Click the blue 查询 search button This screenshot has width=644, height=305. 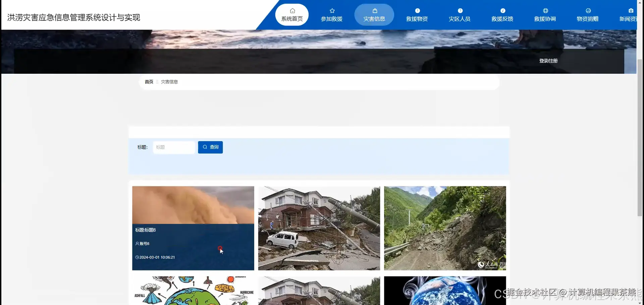coord(210,147)
